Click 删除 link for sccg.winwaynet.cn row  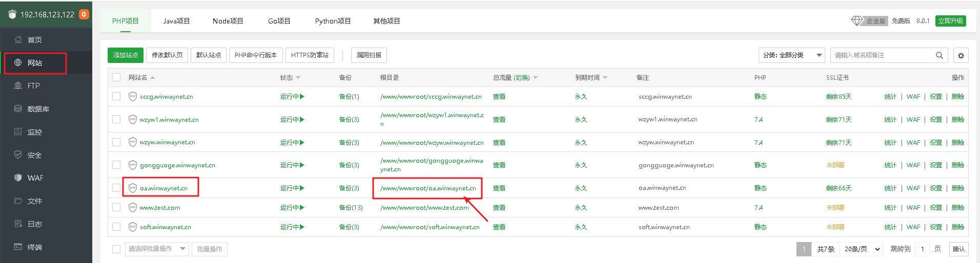[958, 97]
